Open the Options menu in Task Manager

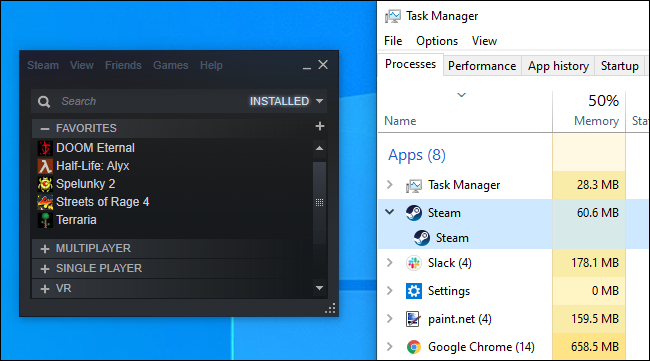click(x=437, y=41)
